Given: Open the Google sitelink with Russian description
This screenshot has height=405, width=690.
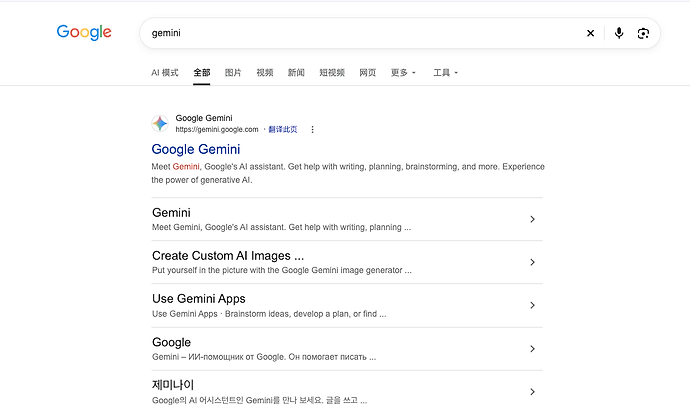Looking at the screenshot, I should click(172, 342).
